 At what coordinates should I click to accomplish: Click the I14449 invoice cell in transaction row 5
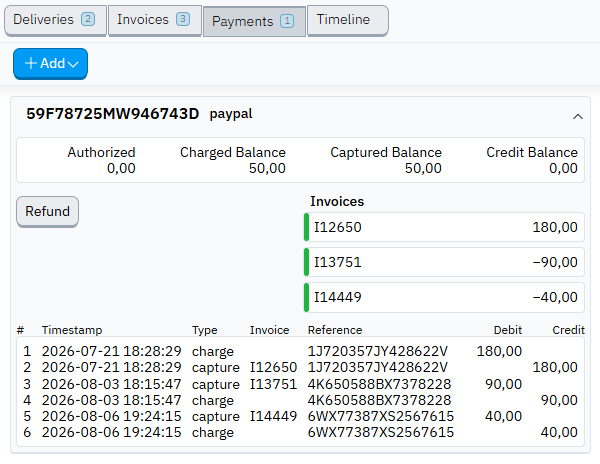[273, 416]
